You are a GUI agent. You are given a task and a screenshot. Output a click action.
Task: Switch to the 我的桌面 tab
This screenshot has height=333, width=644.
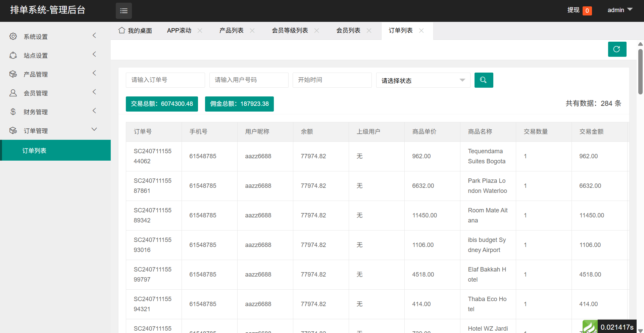[135, 31]
